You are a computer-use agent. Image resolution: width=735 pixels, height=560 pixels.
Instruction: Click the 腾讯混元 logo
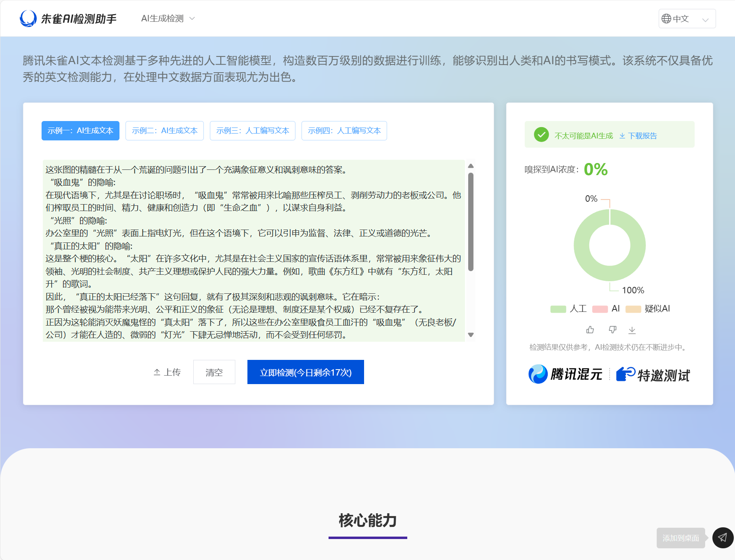coord(565,374)
